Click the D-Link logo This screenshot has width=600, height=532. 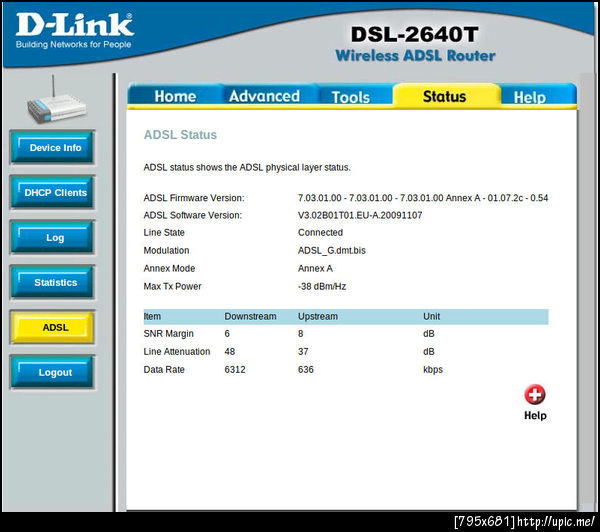[74, 31]
